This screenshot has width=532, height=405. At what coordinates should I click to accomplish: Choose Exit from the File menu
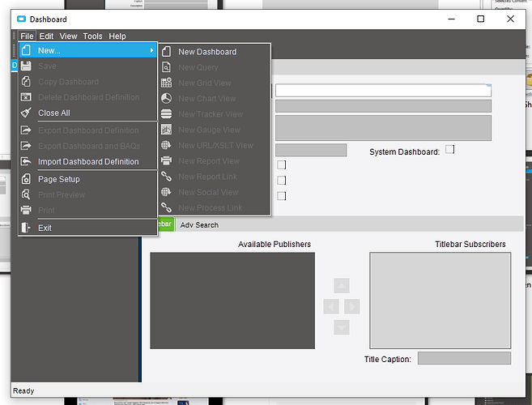point(88,228)
